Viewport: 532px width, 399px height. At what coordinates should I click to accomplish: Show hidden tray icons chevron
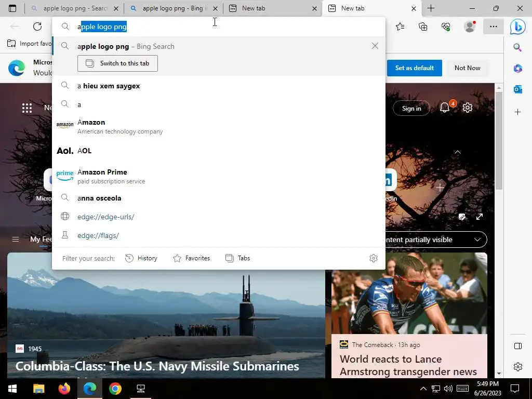(423, 389)
